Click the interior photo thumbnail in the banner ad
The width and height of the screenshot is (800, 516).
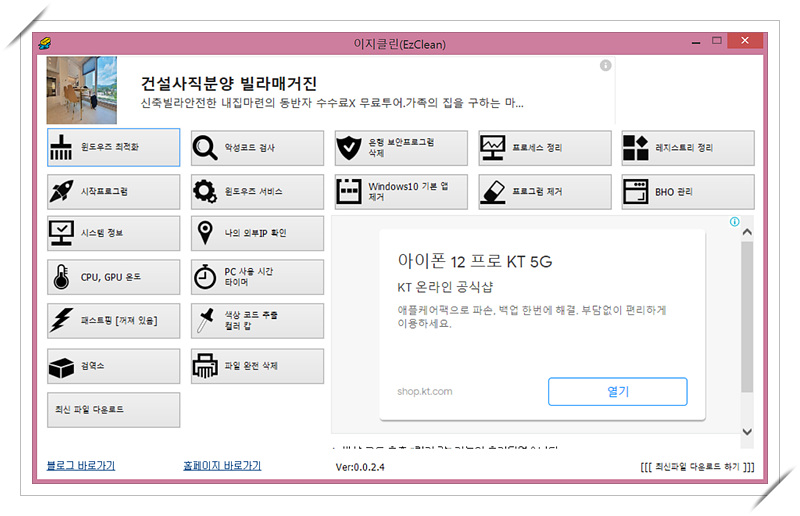(82, 90)
